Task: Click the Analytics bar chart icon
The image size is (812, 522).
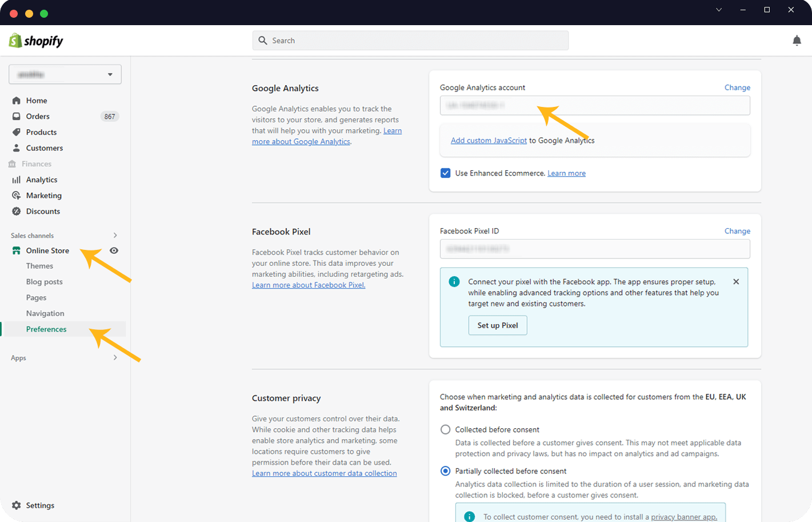Action: [17, 180]
